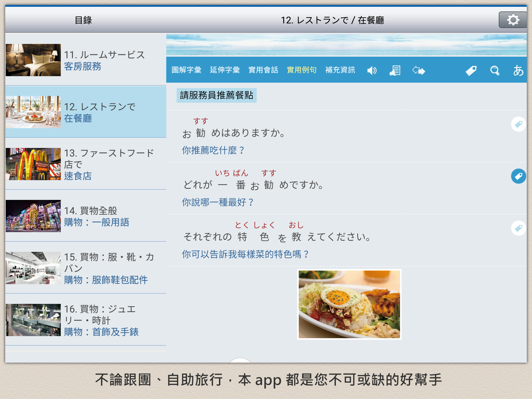
Task: Switch to the 延伸字彙 tab
Action: tap(225, 70)
